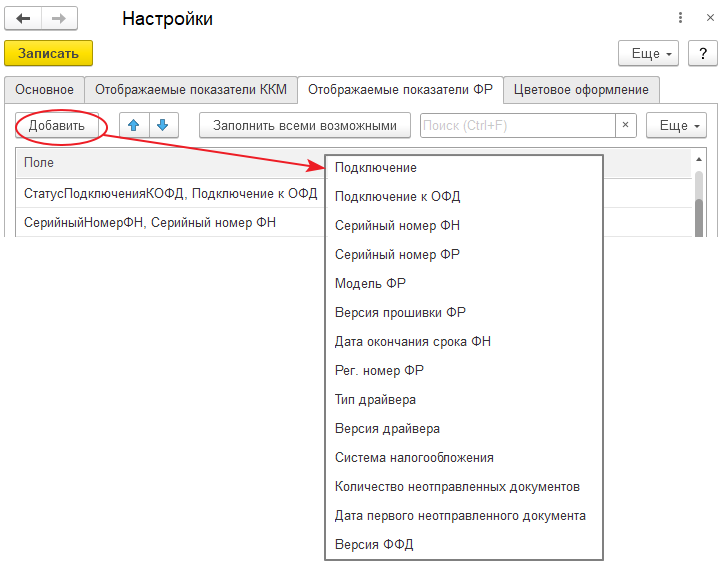Screen dimensions: 724x567
Task: Expand the Еще dropdown beside search
Action: (x=677, y=125)
